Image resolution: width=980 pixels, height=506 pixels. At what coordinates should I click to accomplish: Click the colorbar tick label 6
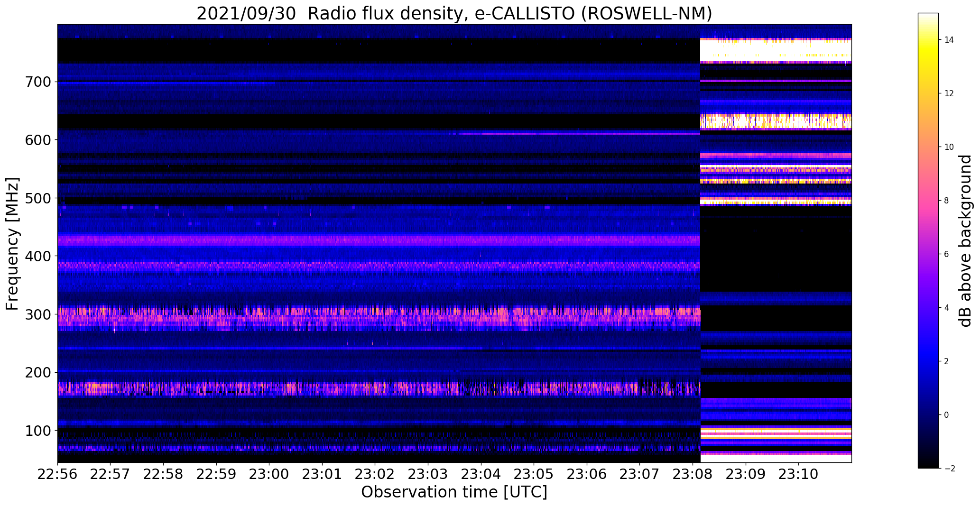click(x=947, y=255)
